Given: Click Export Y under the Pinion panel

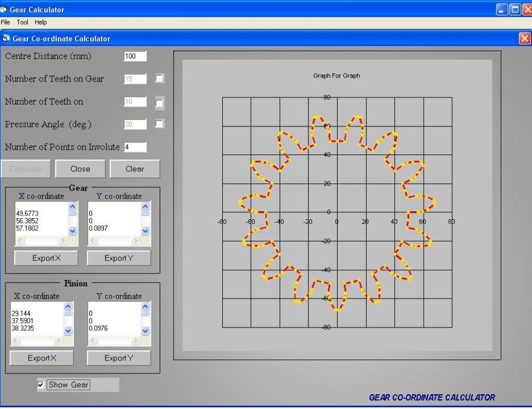Looking at the screenshot, I should click(119, 358).
